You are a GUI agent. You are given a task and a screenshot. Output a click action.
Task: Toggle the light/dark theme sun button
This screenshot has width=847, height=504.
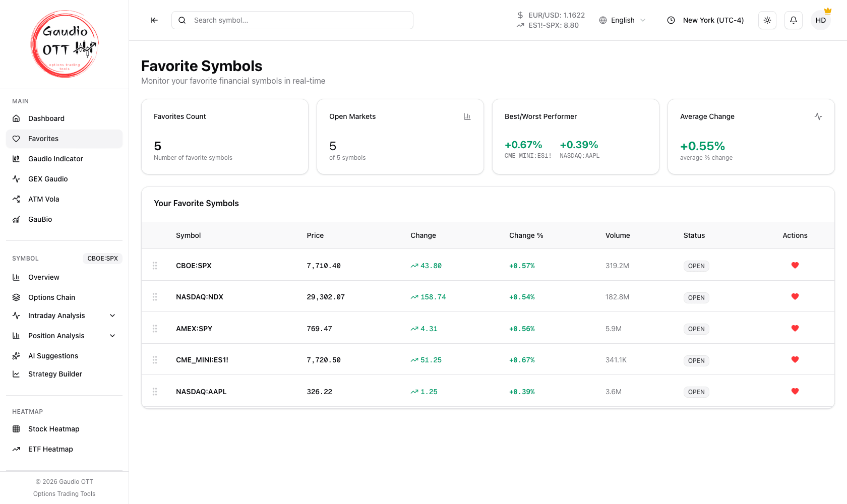pyautogui.click(x=767, y=20)
